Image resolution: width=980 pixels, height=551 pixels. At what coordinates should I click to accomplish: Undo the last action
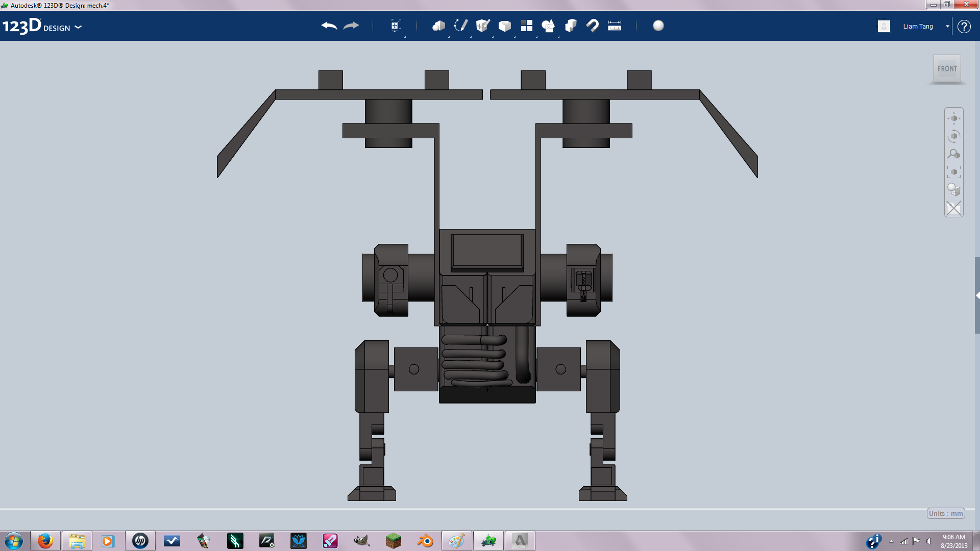click(x=329, y=26)
